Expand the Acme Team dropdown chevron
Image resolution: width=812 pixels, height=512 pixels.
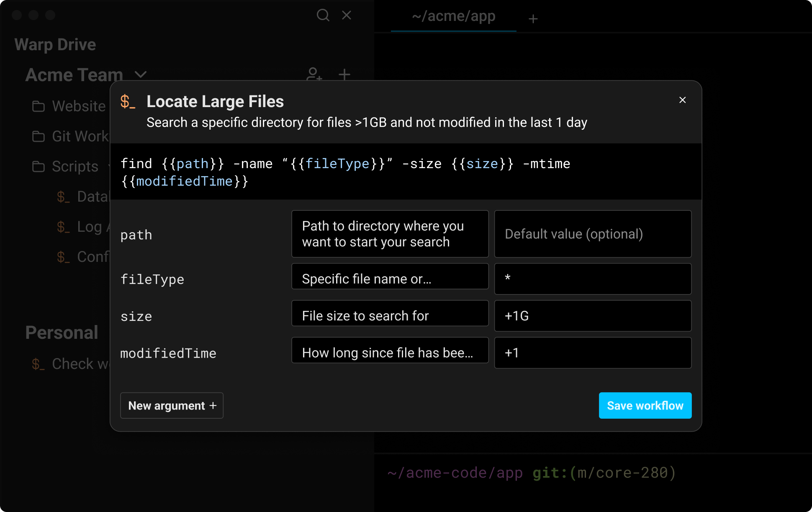[x=141, y=74]
